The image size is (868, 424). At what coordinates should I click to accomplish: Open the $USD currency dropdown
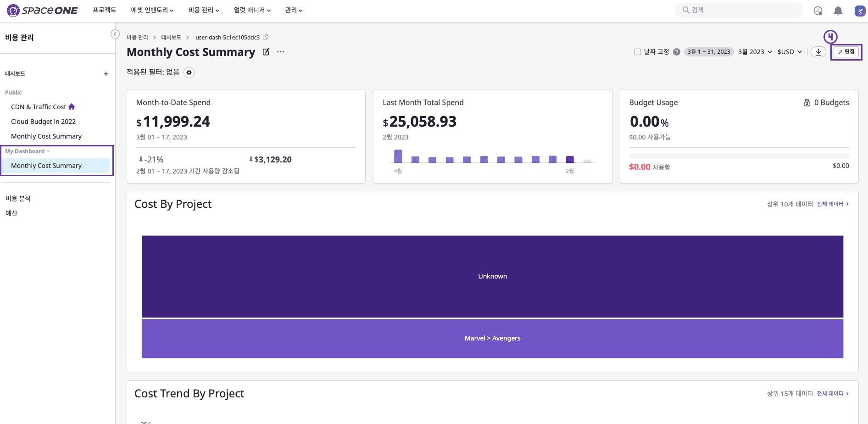pyautogui.click(x=790, y=52)
